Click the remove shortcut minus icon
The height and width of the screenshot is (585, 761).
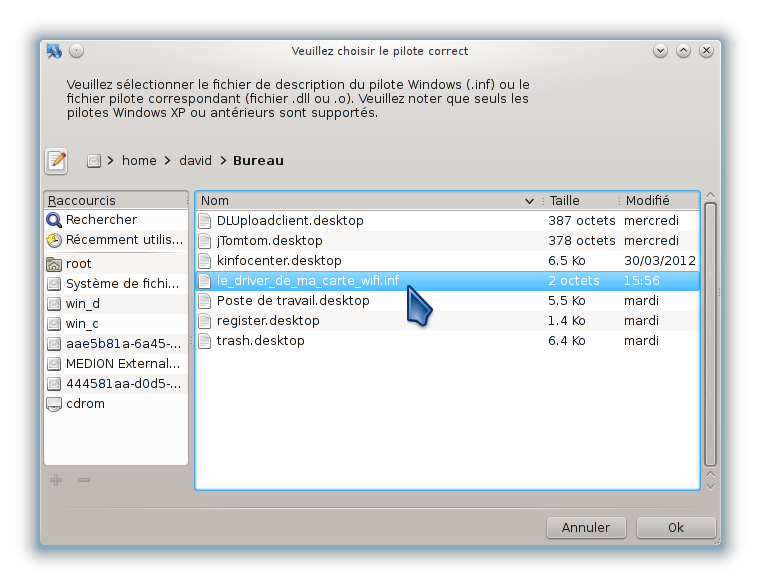point(84,480)
